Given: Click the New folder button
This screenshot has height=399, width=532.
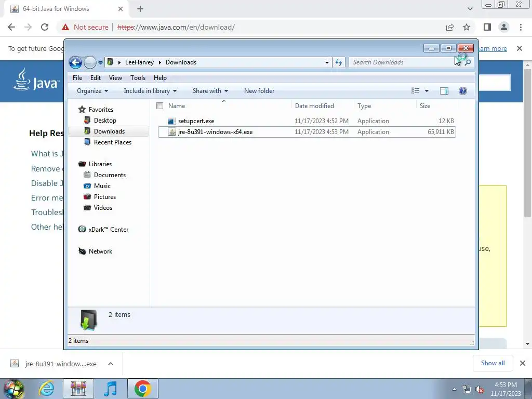Looking at the screenshot, I should (259, 91).
